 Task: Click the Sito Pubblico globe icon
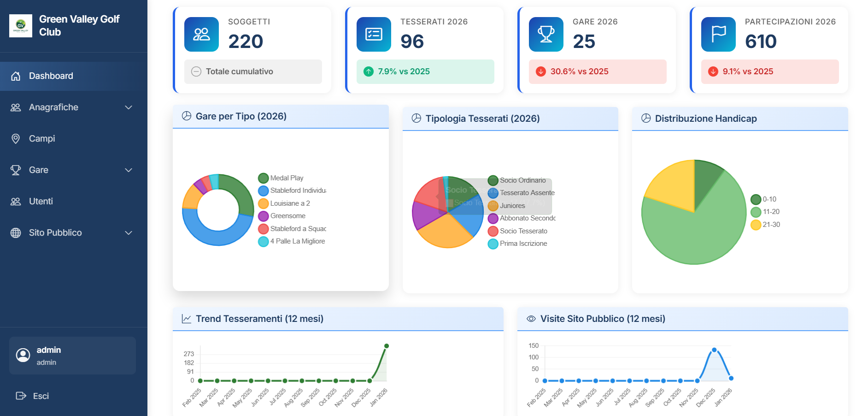16,232
